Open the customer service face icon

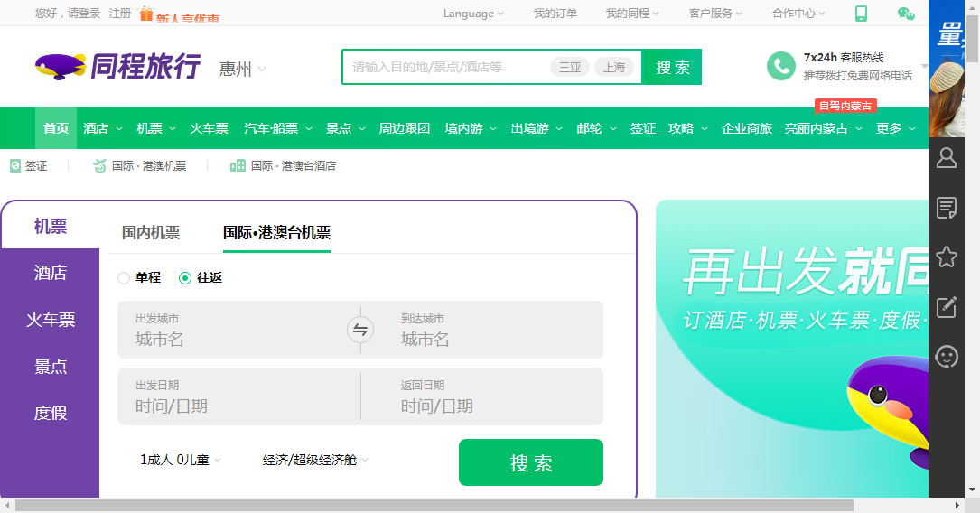(x=947, y=357)
